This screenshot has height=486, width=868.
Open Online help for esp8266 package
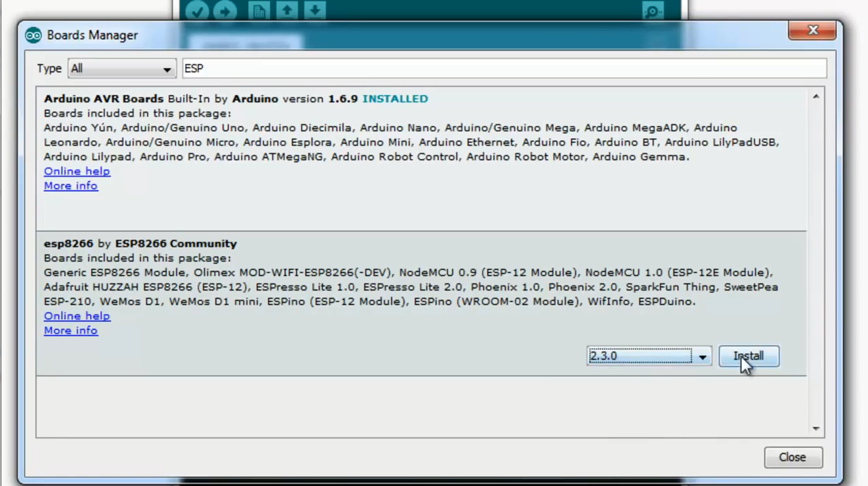point(77,317)
